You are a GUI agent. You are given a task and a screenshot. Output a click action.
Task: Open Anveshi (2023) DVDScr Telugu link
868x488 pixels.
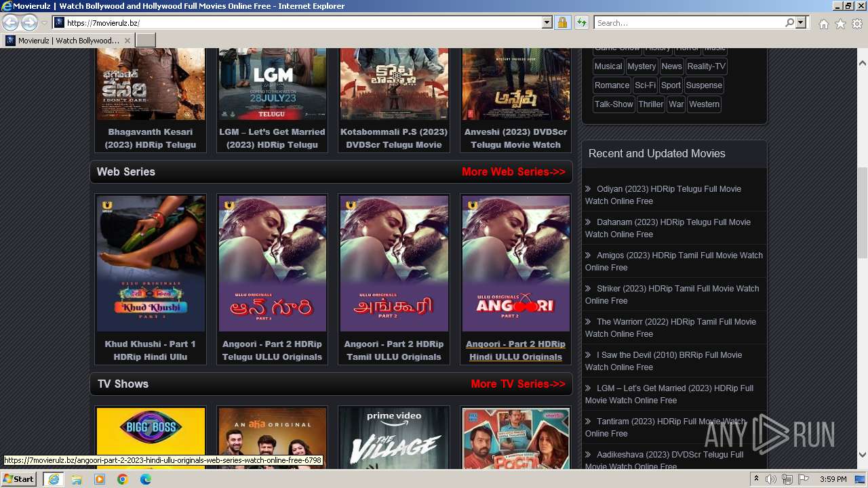tap(515, 138)
